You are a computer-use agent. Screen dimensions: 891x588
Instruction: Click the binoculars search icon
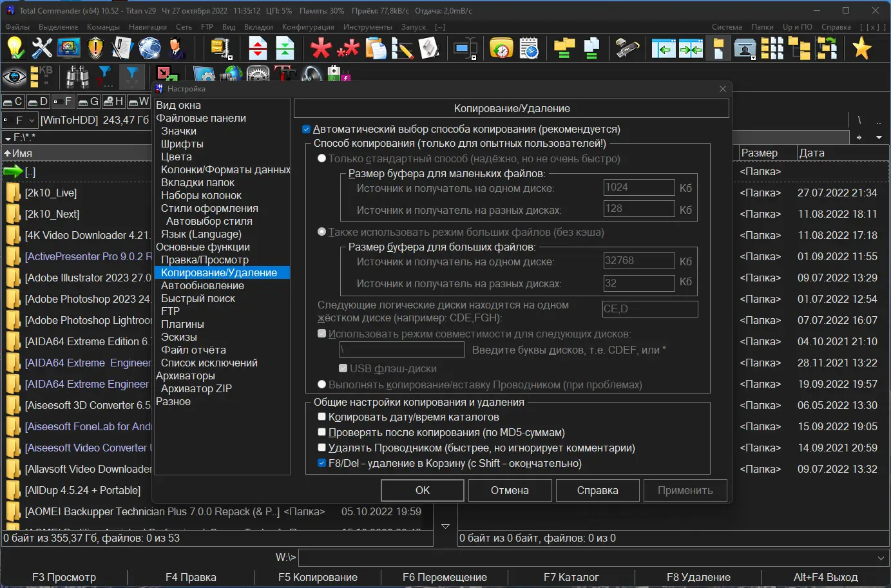click(x=77, y=77)
